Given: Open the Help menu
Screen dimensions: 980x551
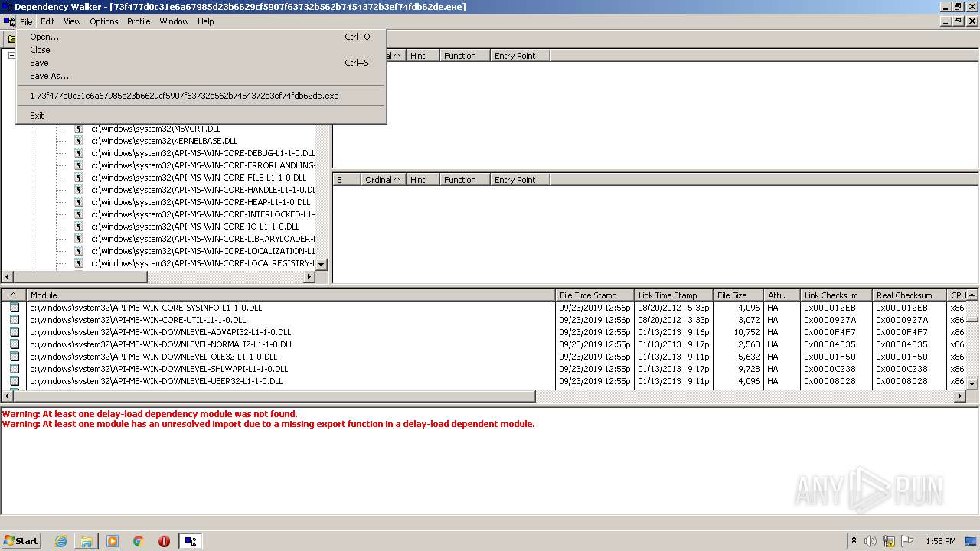Looking at the screenshot, I should pos(206,21).
